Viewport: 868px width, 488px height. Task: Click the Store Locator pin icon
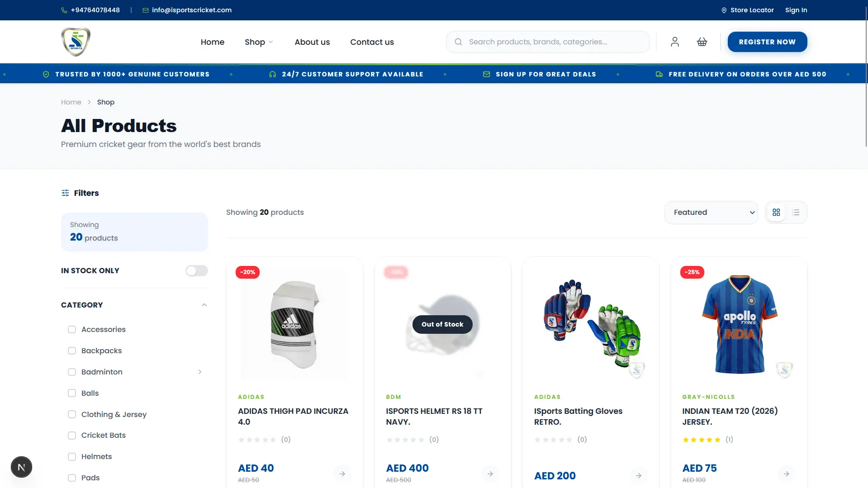coord(724,10)
